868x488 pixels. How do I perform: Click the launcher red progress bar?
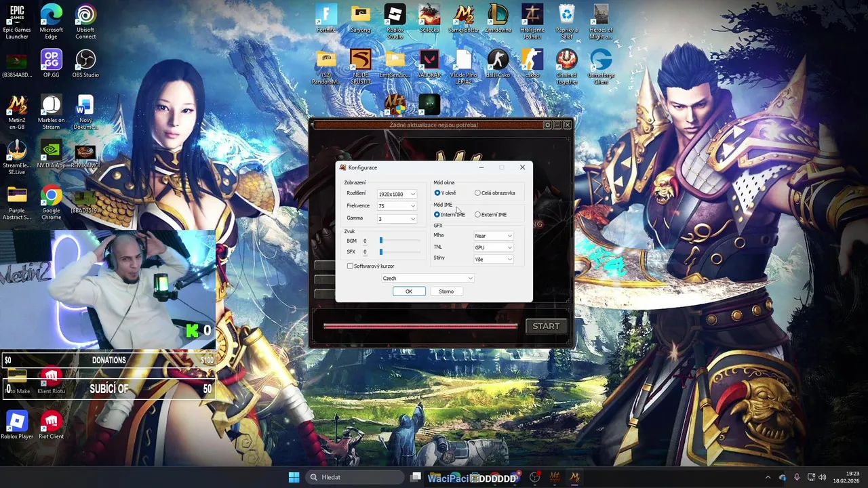(x=420, y=326)
